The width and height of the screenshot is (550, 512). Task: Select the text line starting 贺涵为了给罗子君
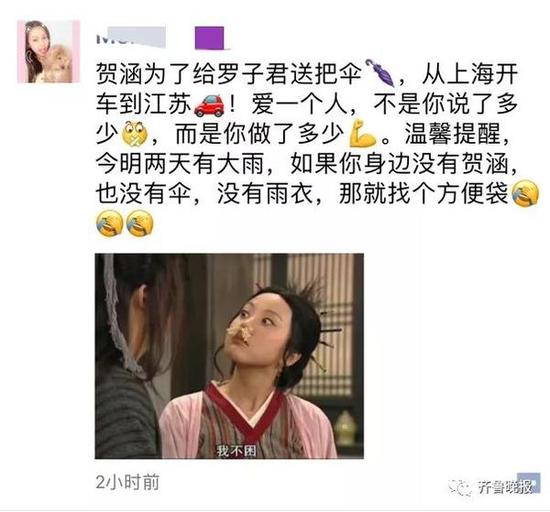(307, 74)
